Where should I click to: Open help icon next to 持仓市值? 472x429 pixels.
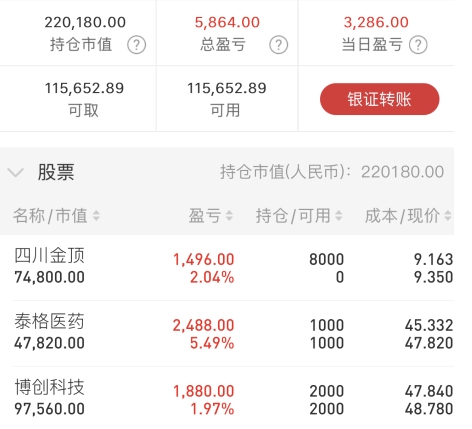coord(137,45)
